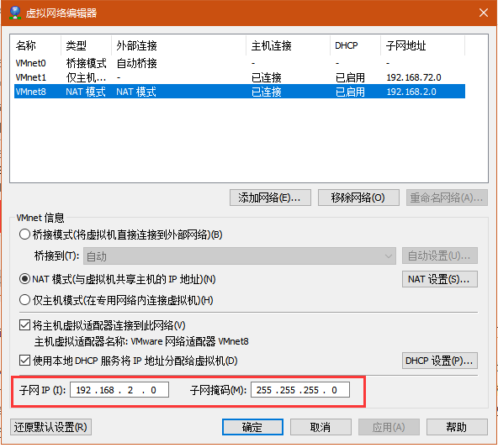Screen dimensions: 498x448
Task: Select the VMnet1 row
Action: point(240,77)
